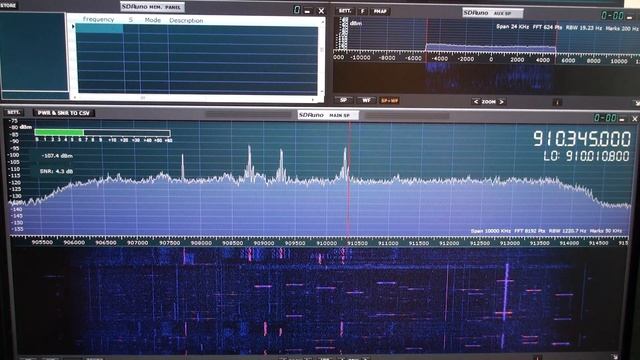This screenshot has width=640, height=360.
Task: Click the PWR & SNR TO CSV button
Action: [64, 113]
